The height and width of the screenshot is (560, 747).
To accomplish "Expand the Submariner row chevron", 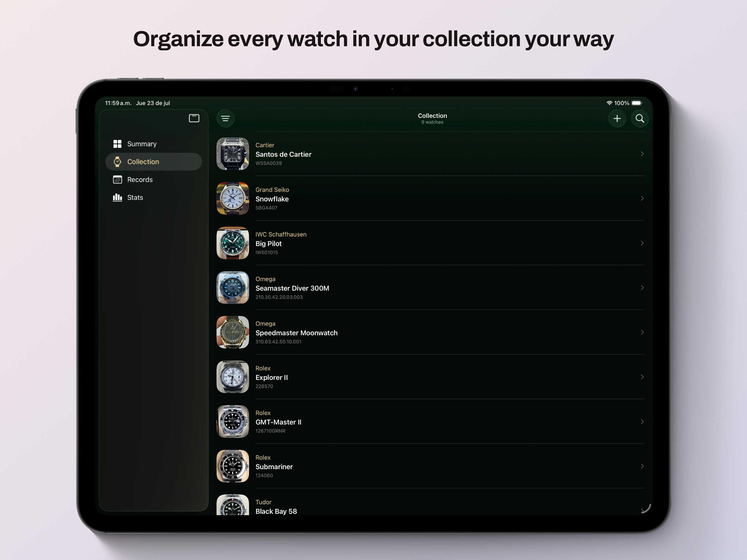I will tap(642, 466).
